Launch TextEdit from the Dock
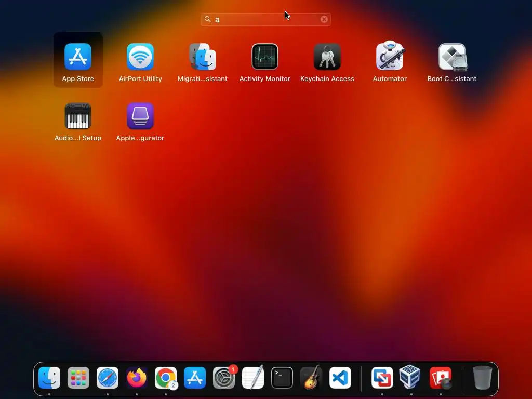The height and width of the screenshot is (399, 532). coord(253,377)
